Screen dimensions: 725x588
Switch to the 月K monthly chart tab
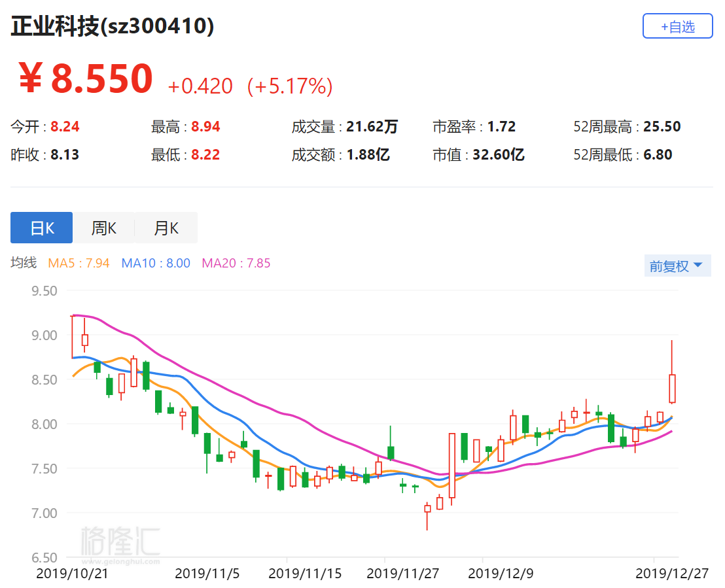(166, 228)
